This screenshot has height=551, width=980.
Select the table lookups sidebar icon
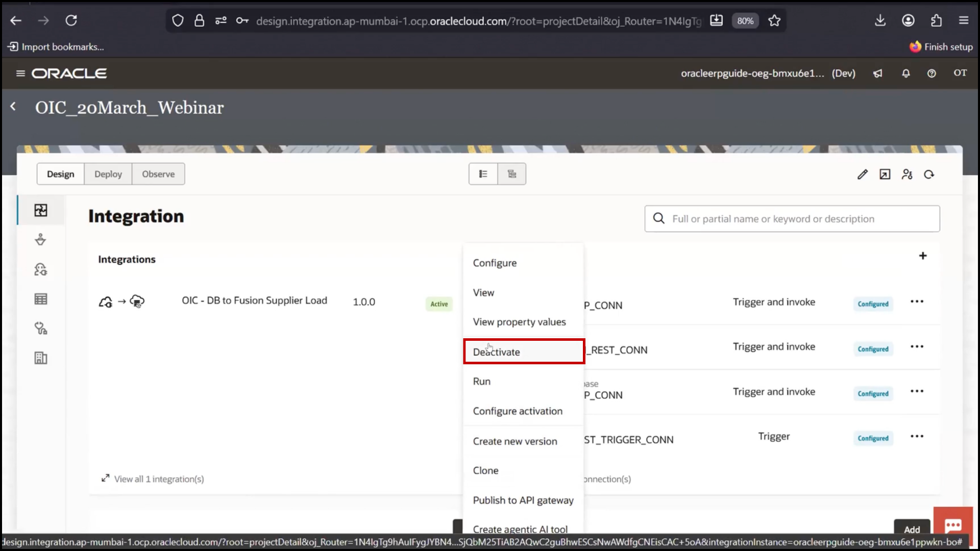click(x=41, y=299)
